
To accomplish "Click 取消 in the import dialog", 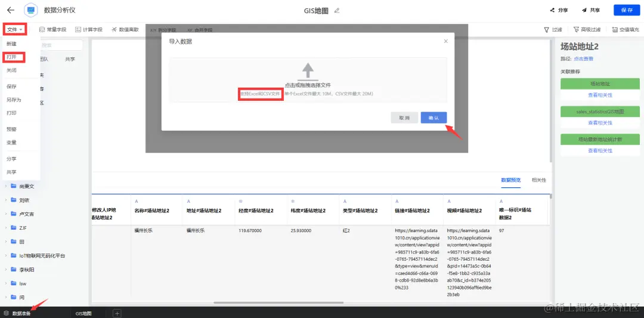I will point(404,118).
